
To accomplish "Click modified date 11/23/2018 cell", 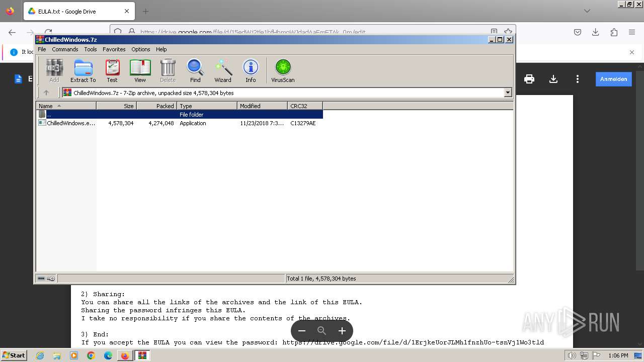I will pyautogui.click(x=262, y=123).
